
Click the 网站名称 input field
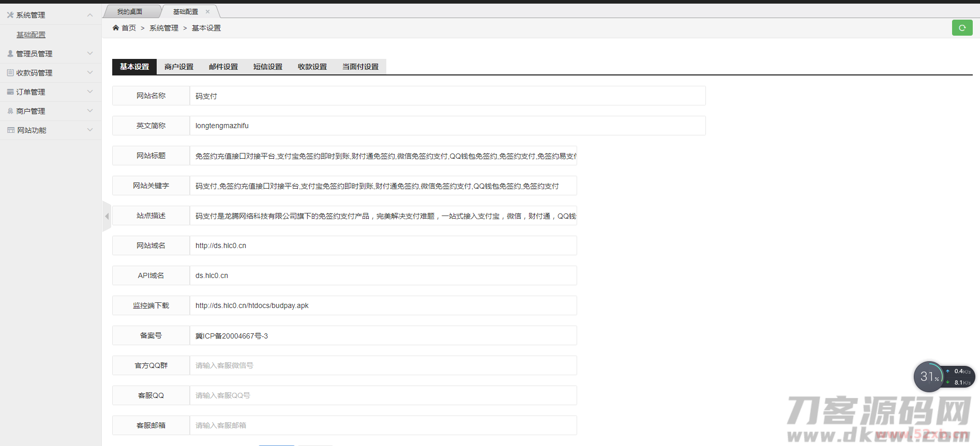(x=447, y=96)
